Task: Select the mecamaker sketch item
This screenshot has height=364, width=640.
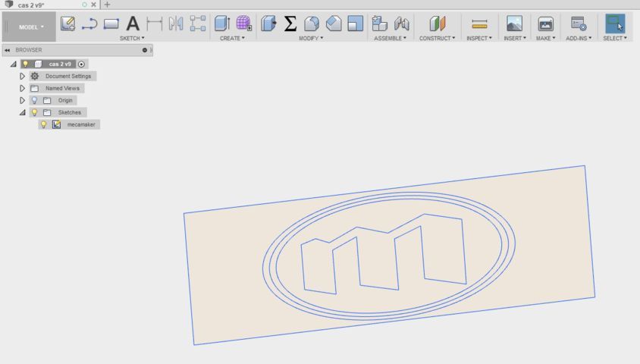Action: click(81, 124)
